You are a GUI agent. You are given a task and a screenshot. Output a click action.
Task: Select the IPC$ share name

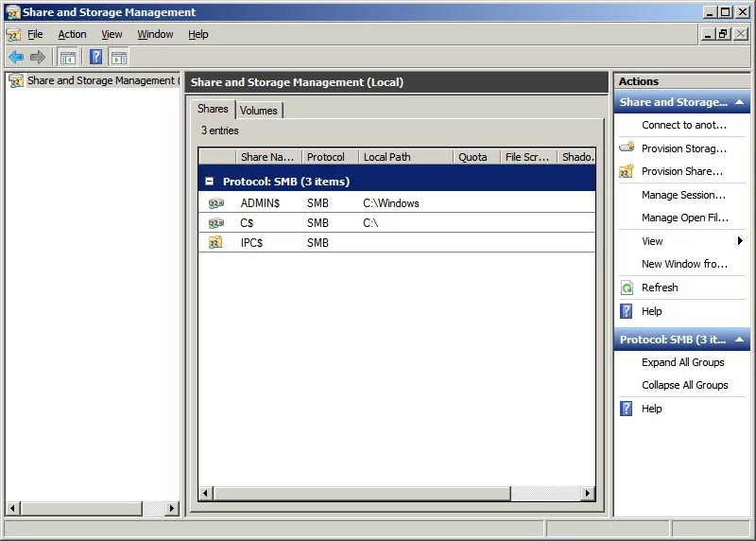[x=251, y=243]
